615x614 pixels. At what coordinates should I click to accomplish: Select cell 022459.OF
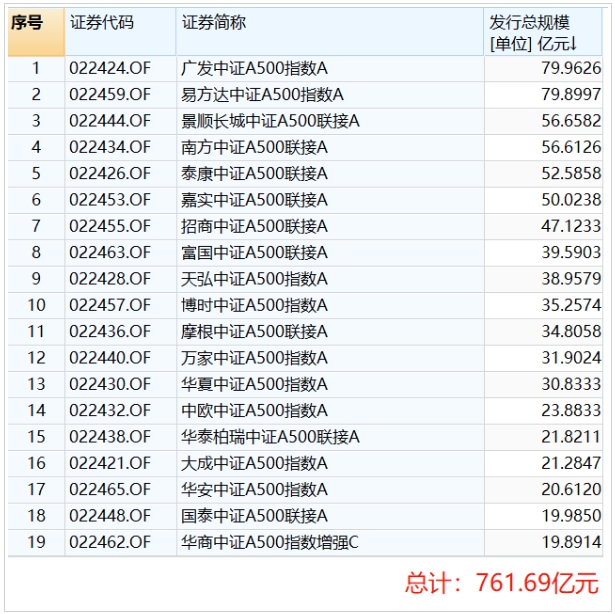pyautogui.click(x=120, y=95)
